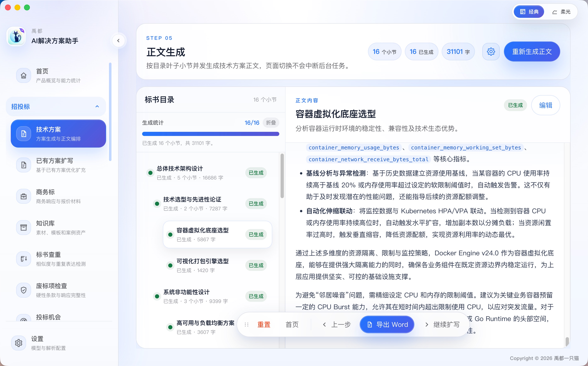Click the 已有方案扩写 file icon
This screenshot has height=366, width=588.
(x=23, y=165)
